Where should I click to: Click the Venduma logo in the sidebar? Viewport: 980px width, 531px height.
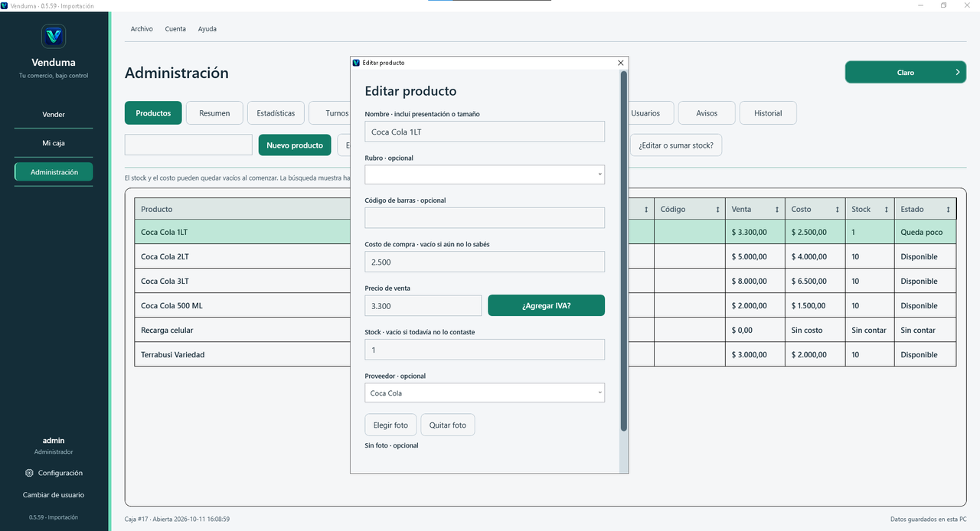pyautogui.click(x=54, y=36)
